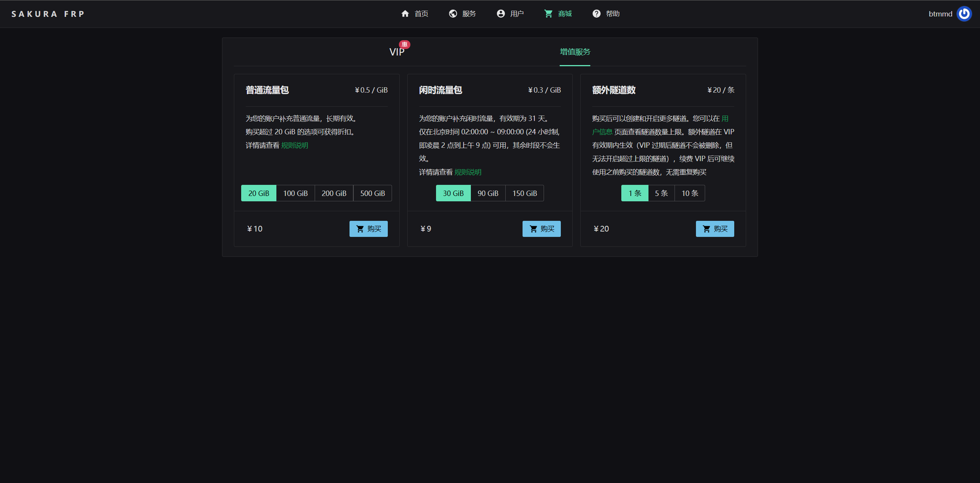Click the help question mark icon
The image size is (980, 483).
click(x=596, y=14)
